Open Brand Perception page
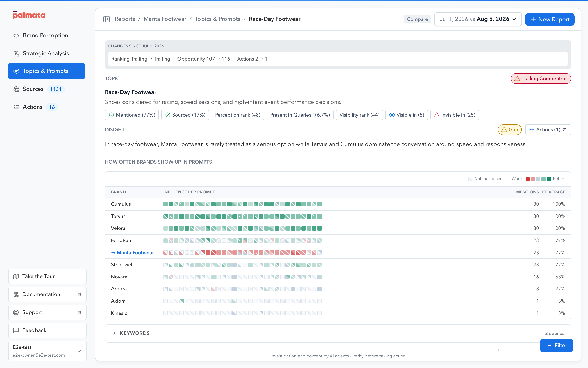This screenshot has height=368, width=588. [46, 35]
